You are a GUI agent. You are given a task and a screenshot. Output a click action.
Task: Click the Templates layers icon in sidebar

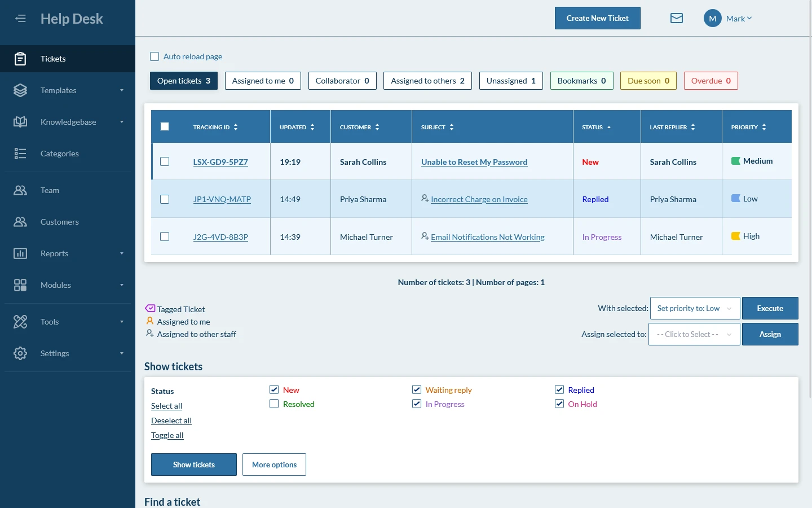[x=20, y=90]
